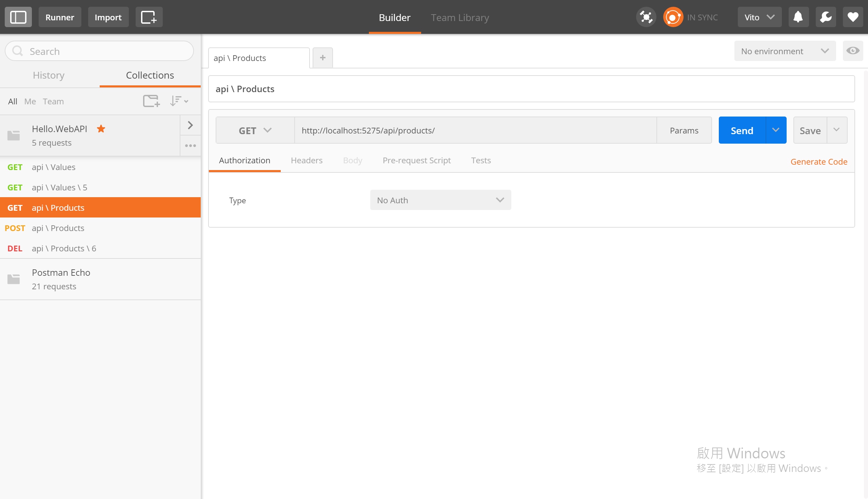The image size is (868, 499).
Task: Click the request URL input field
Action: (475, 130)
